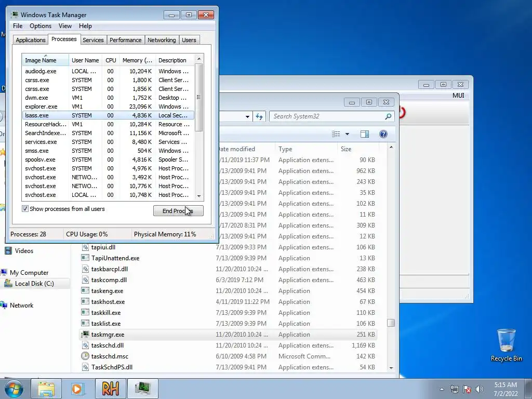Image resolution: width=532 pixels, height=399 pixels.
Task: Show hidden tray icons arrow
Action: pos(442,389)
